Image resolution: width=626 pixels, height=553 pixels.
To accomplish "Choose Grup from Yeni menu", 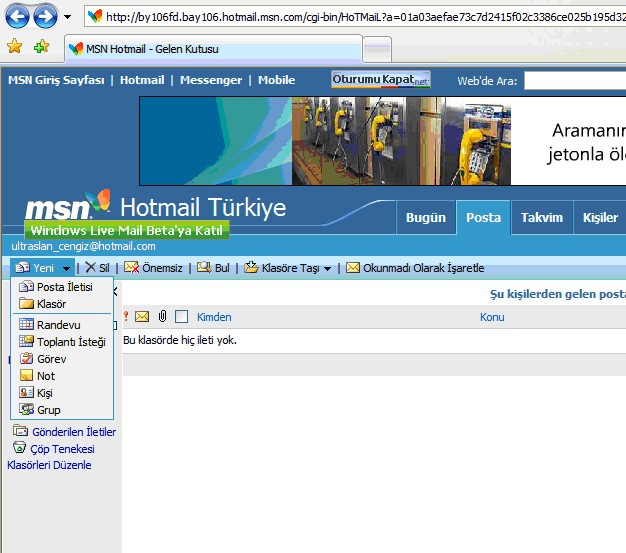I will coord(62,410).
